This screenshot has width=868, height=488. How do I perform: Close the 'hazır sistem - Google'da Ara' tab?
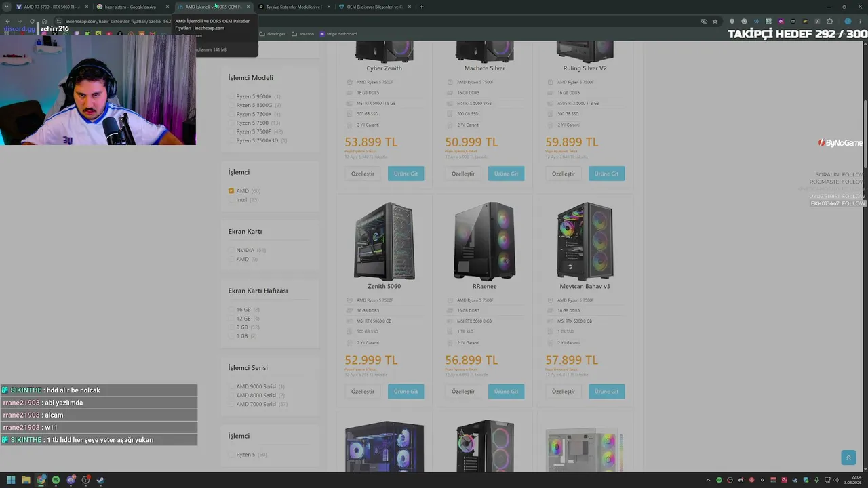(x=167, y=7)
